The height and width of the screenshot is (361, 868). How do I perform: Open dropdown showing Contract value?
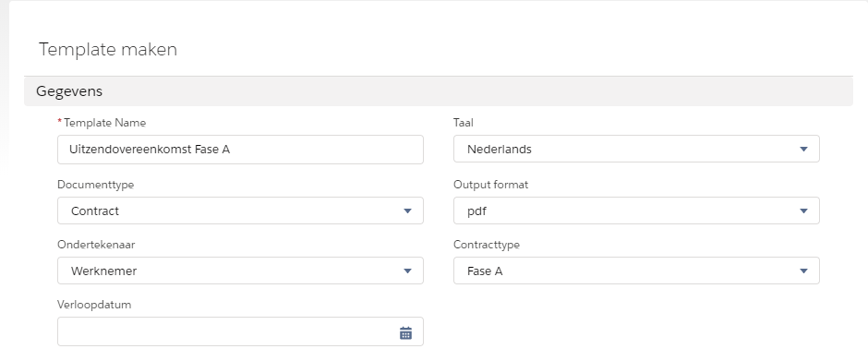(240, 211)
